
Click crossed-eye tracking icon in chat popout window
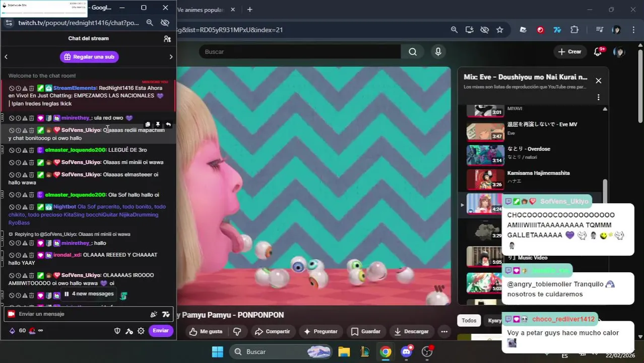point(165,23)
